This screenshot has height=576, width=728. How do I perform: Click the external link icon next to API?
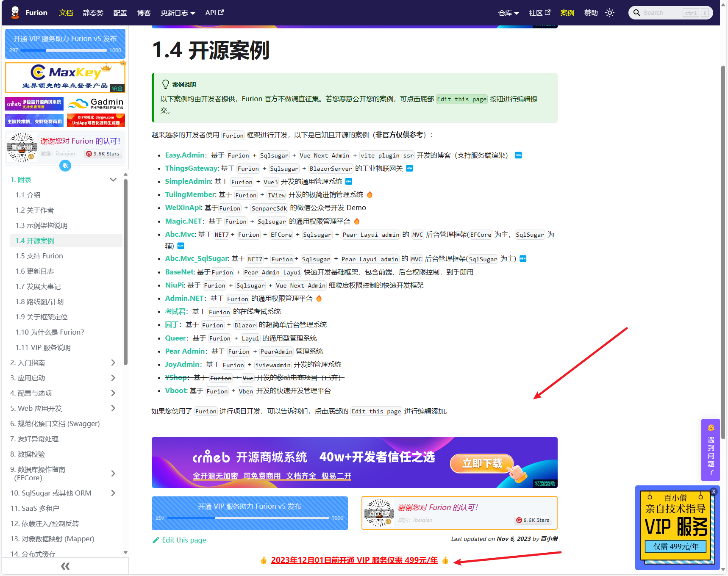[221, 12]
